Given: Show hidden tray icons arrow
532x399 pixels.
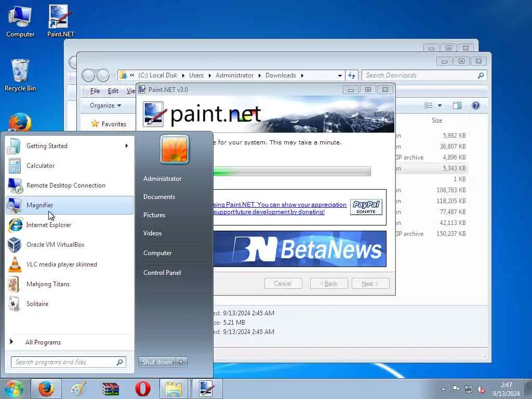Looking at the screenshot, I should pos(443,389).
